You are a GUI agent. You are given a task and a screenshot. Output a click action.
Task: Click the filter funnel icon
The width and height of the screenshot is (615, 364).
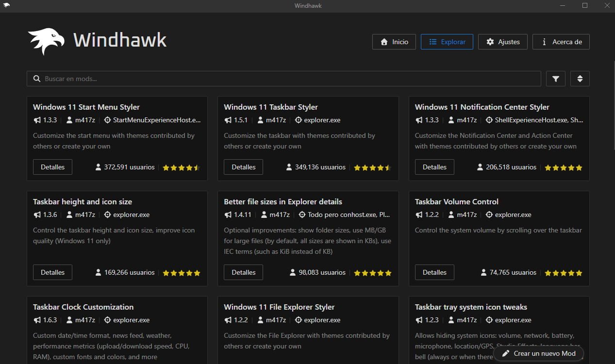[x=555, y=78]
